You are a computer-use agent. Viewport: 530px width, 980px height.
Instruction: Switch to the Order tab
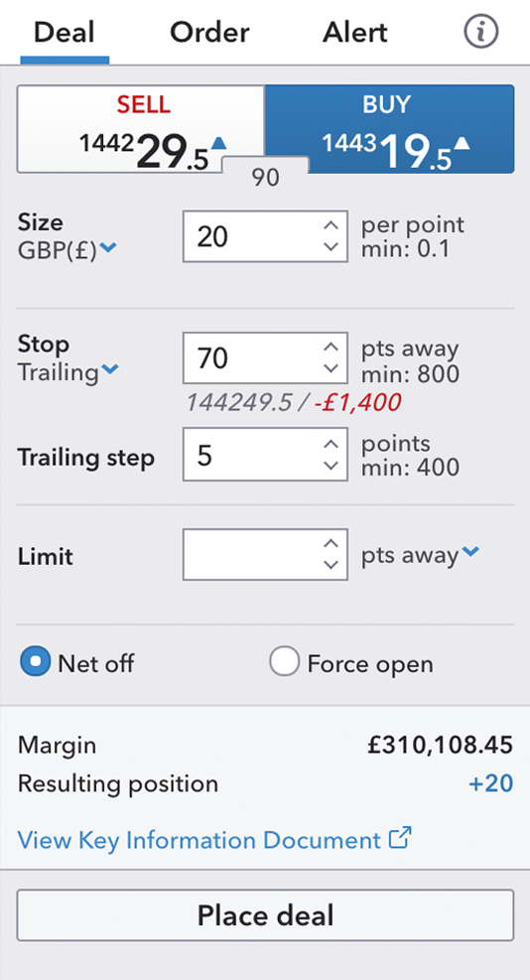209,33
